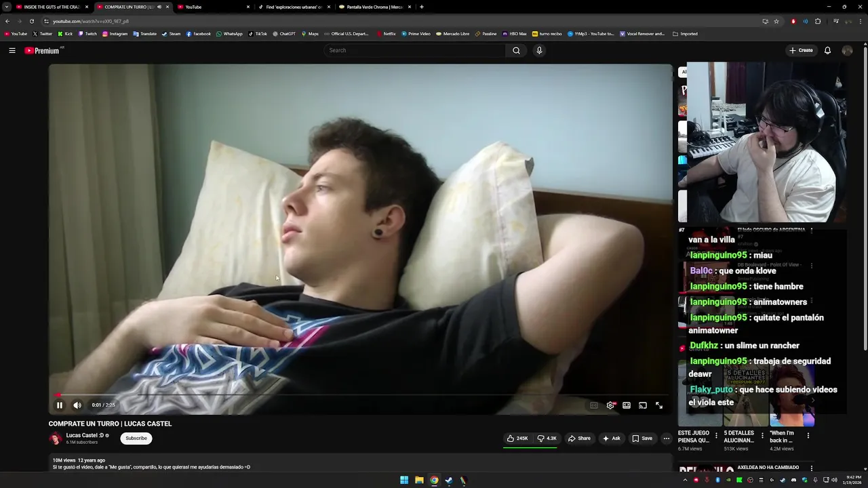Pause the video with the pause button
868x488 pixels.
[x=59, y=405]
